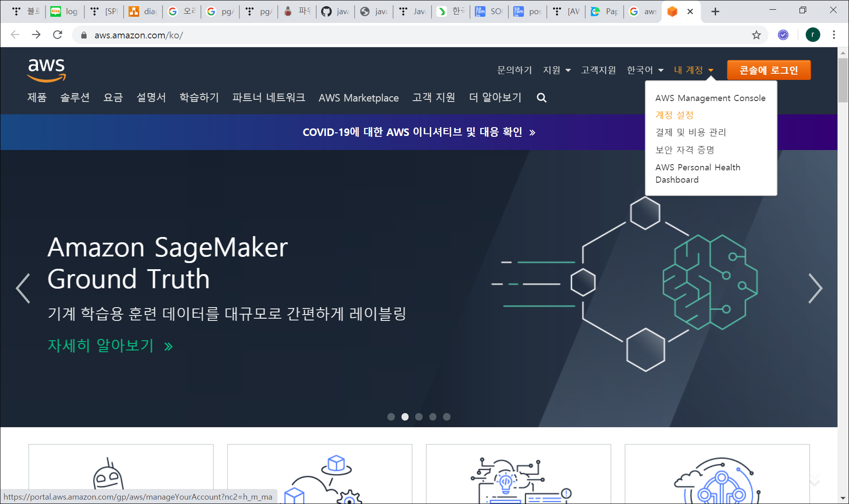Reload the page
Viewport: 849px width, 504px height.
(57, 35)
